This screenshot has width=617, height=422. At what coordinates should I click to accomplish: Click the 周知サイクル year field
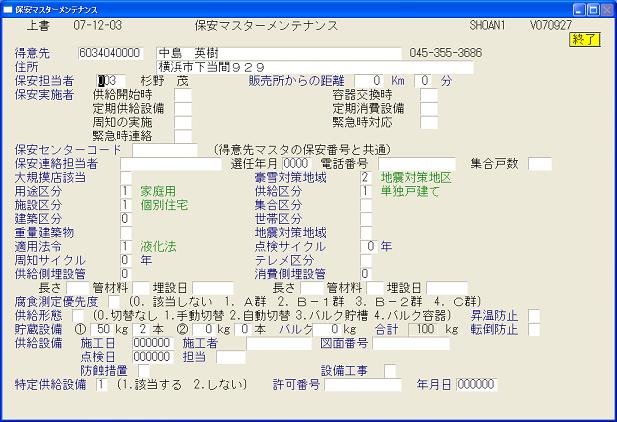[126, 261]
